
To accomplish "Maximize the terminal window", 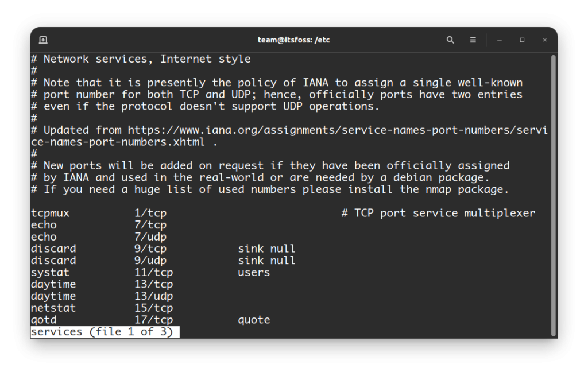I will 522,40.
